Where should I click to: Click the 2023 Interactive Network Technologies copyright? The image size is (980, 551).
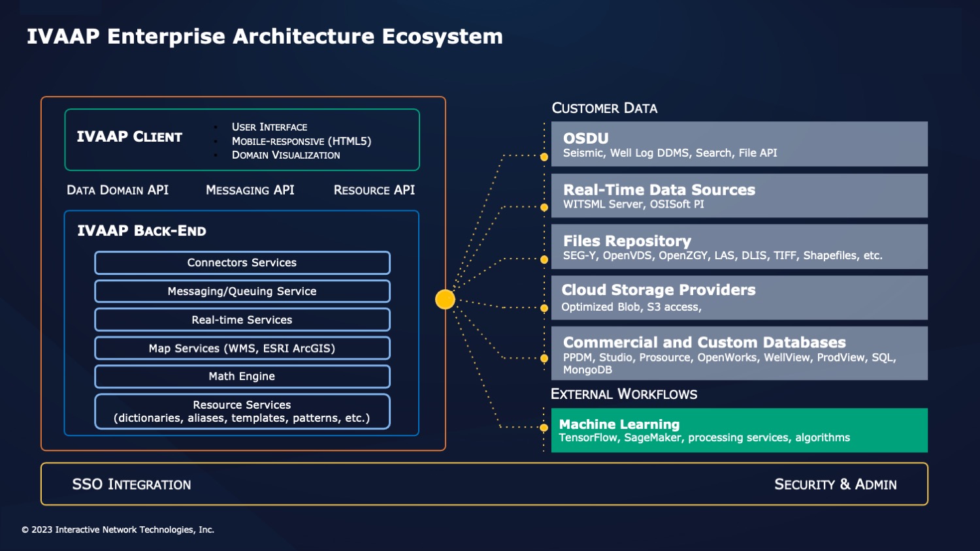tap(118, 529)
